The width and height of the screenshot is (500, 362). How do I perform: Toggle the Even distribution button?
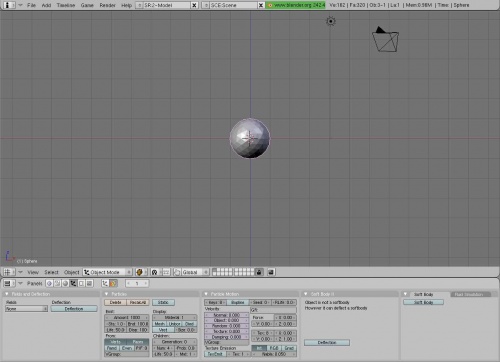pos(127,348)
